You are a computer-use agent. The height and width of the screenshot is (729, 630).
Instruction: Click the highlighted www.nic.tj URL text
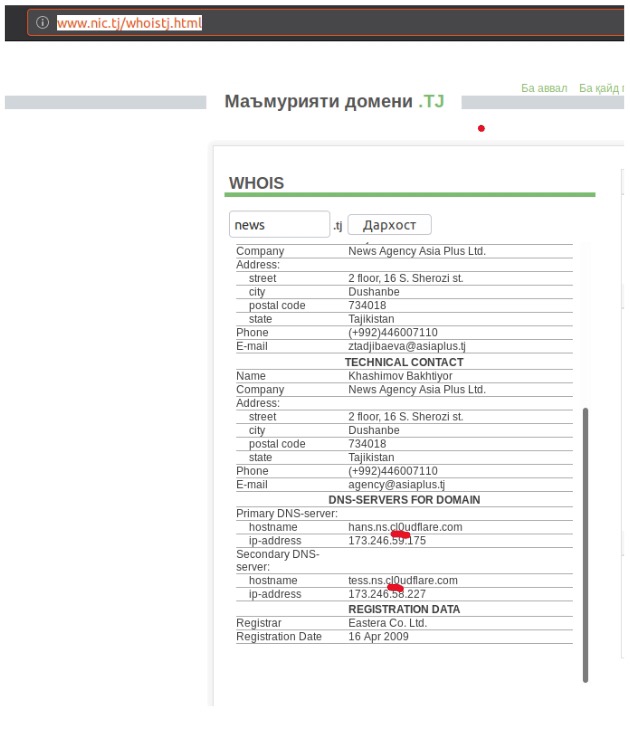pyautogui.click(x=129, y=22)
